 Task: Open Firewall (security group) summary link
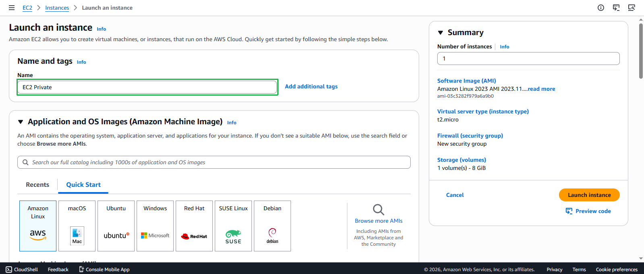click(470, 136)
